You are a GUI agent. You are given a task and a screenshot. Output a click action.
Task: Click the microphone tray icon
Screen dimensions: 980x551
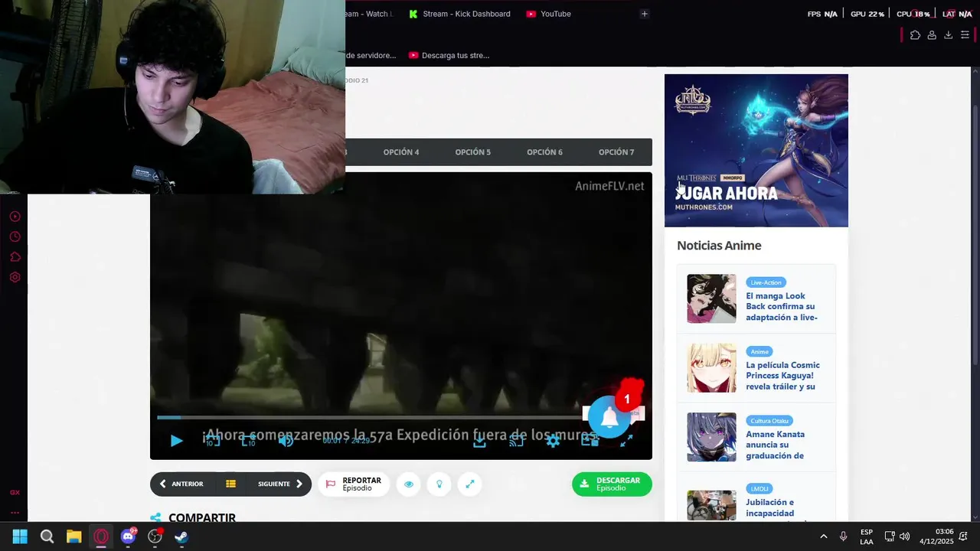843,536
